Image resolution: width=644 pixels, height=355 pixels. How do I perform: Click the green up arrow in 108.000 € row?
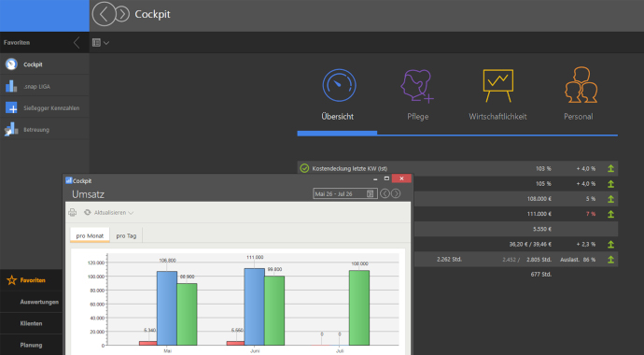point(610,199)
